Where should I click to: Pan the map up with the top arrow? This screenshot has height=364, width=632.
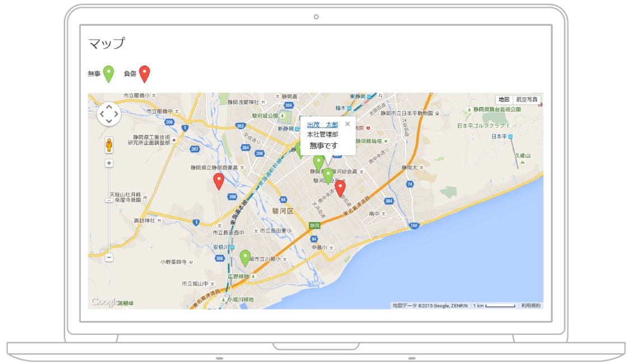[109, 107]
